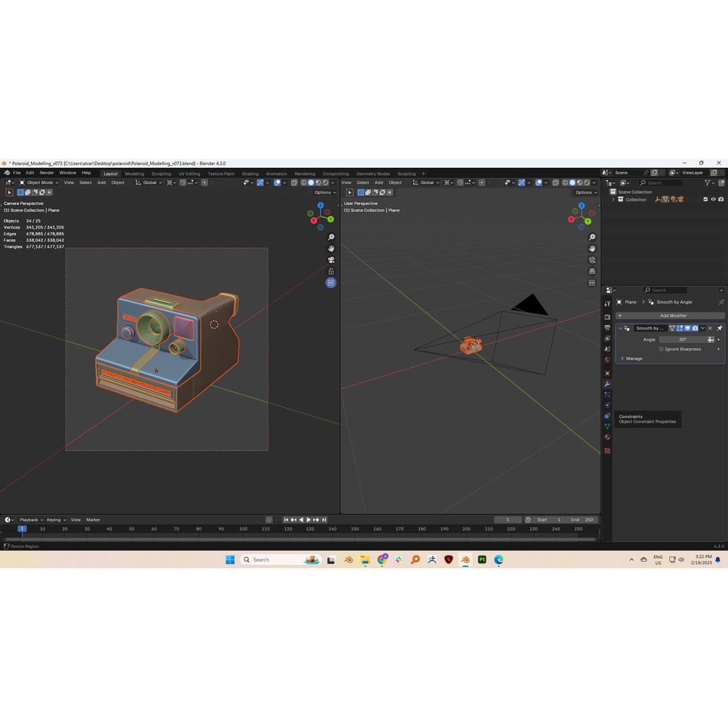Switch to the Shading workspace tab

tap(250, 174)
